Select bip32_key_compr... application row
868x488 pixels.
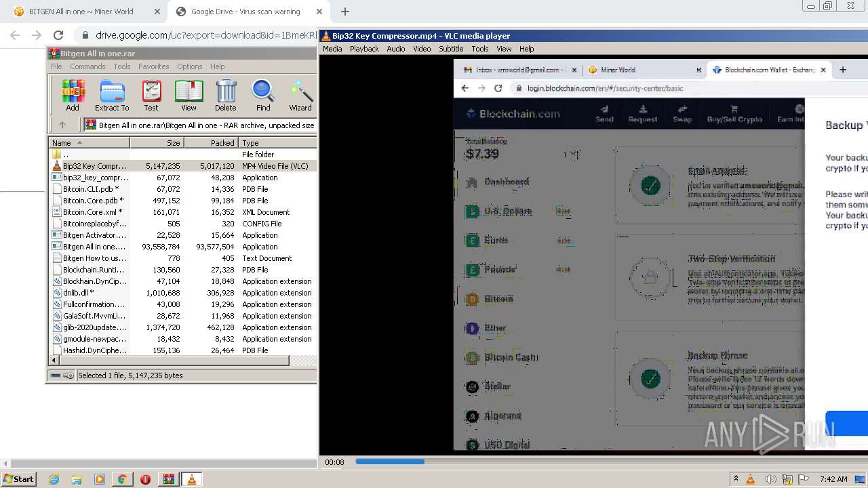(x=183, y=178)
